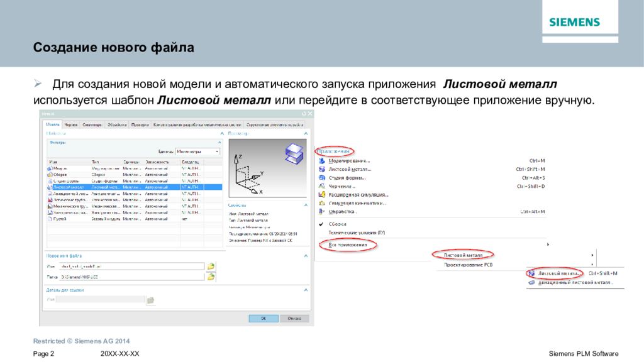644x362 pixels.
Task: Click the icon of Листовой металл beside Студия формы
Action: [x=322, y=169]
